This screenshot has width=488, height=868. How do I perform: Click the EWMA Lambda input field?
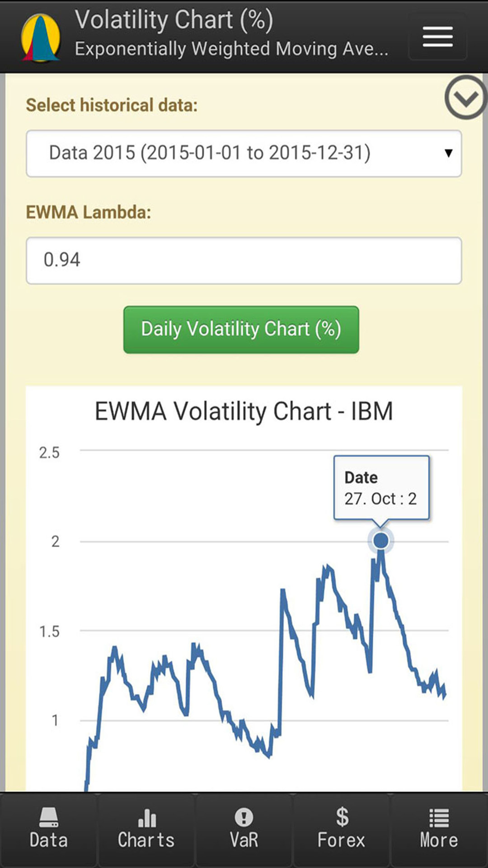click(x=244, y=260)
